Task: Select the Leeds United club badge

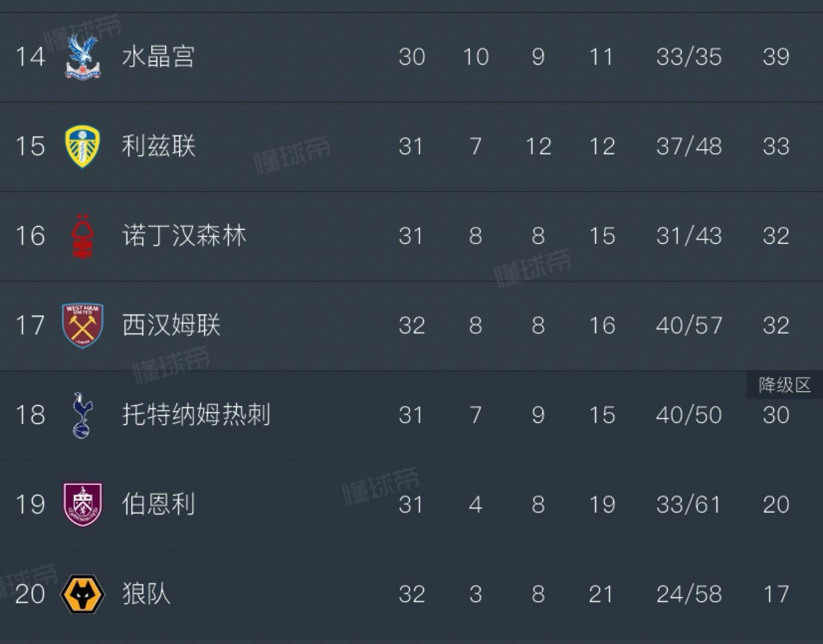Action: click(x=83, y=146)
